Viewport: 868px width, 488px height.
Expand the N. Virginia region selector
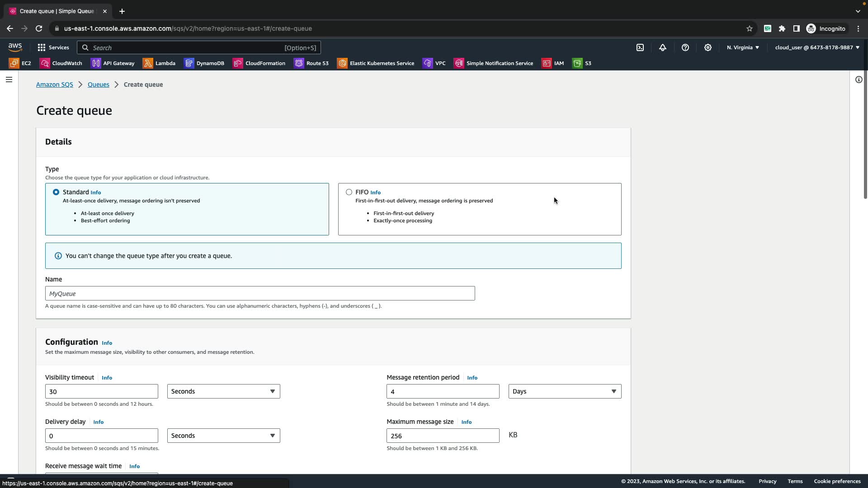pyautogui.click(x=743, y=47)
